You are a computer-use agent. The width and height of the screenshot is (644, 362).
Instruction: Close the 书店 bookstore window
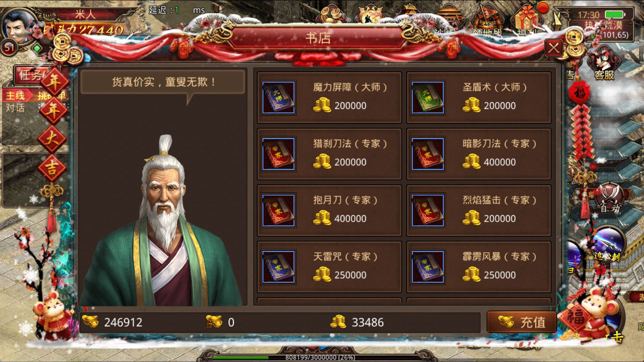coord(554,48)
